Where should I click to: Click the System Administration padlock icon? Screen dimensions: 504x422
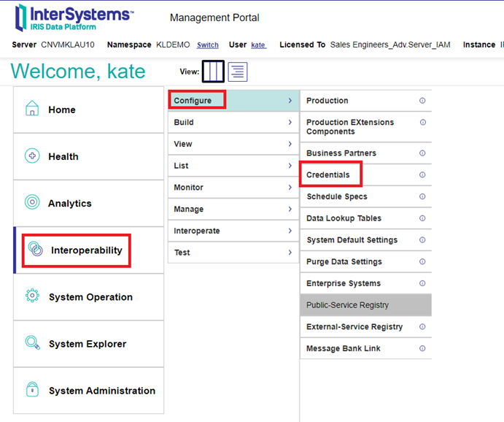pos(32,391)
